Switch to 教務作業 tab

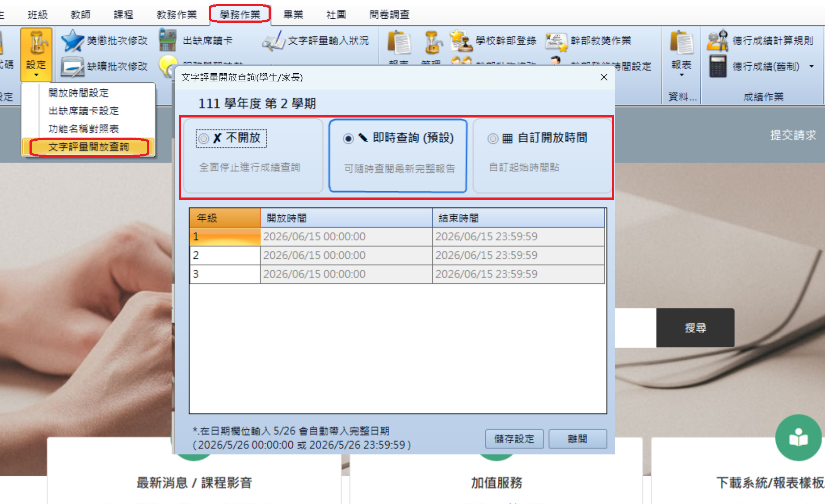click(x=177, y=15)
